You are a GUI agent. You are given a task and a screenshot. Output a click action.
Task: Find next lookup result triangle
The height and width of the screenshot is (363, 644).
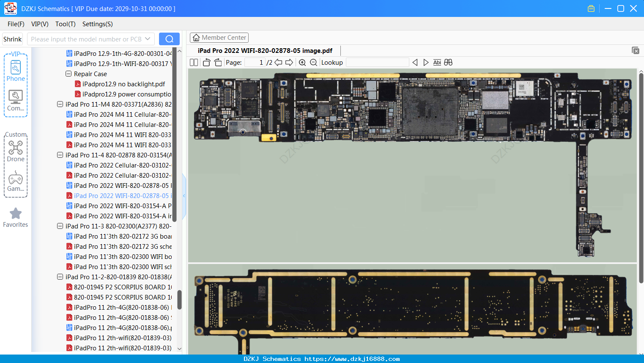(x=426, y=63)
